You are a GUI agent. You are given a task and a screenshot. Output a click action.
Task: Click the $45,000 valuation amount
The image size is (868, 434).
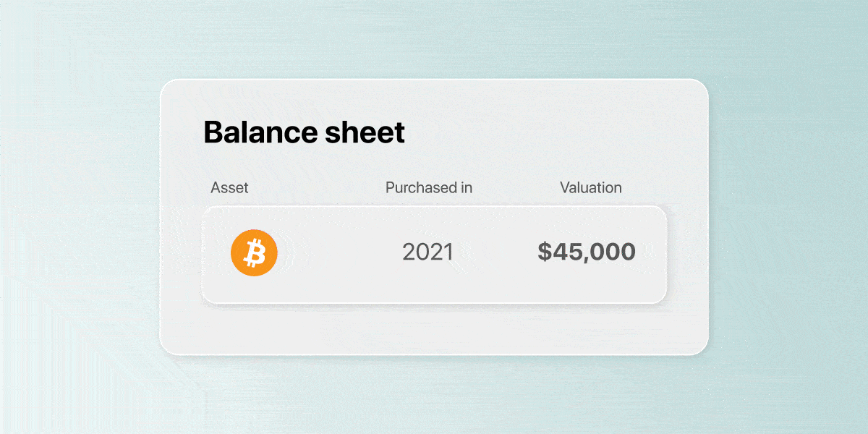[x=587, y=252]
